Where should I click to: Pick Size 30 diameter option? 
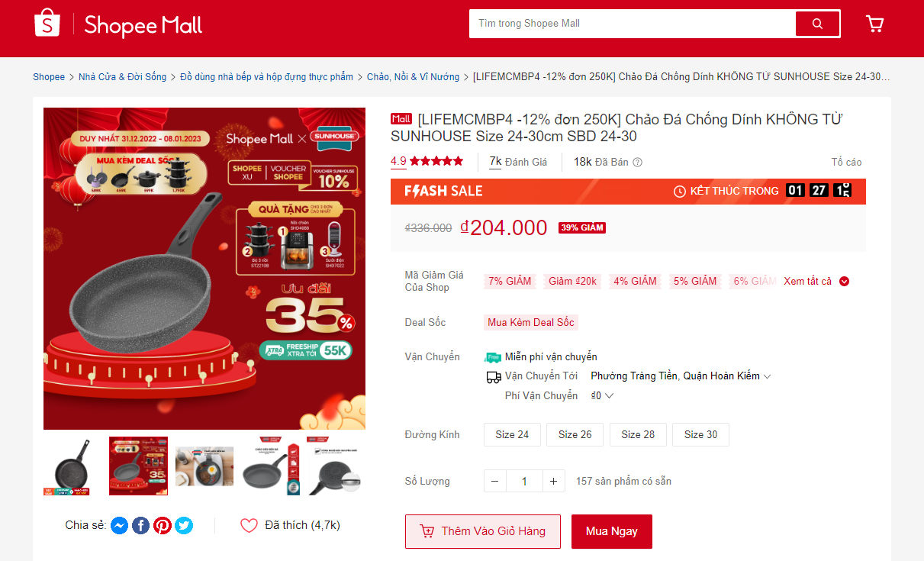(700, 434)
